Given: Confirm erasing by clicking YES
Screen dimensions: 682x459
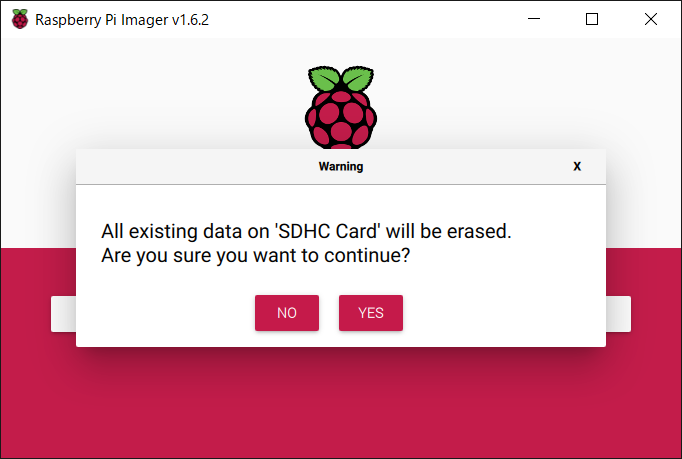Looking at the screenshot, I should 371,313.
